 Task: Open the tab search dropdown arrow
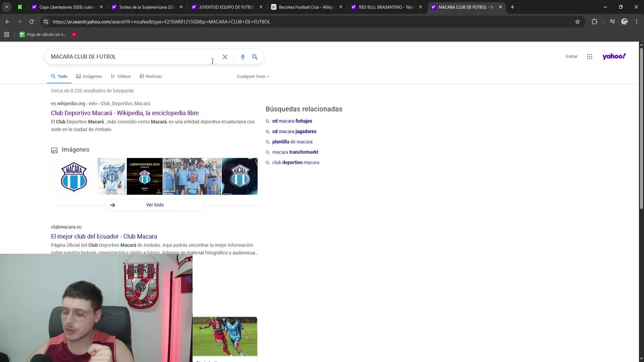click(x=7, y=7)
